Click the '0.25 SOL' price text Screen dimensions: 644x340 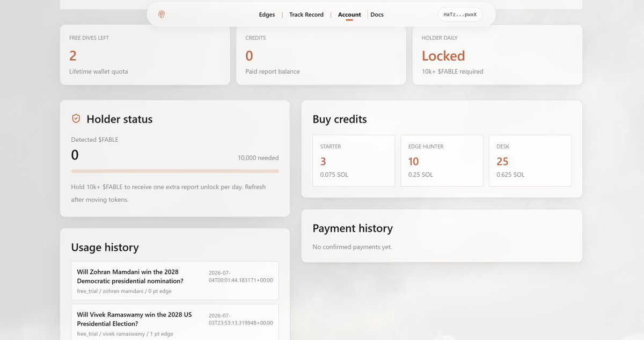[x=421, y=175]
